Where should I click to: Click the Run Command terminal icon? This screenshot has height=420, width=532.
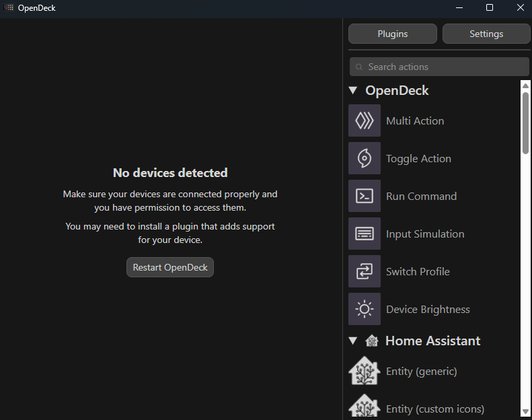pos(365,196)
